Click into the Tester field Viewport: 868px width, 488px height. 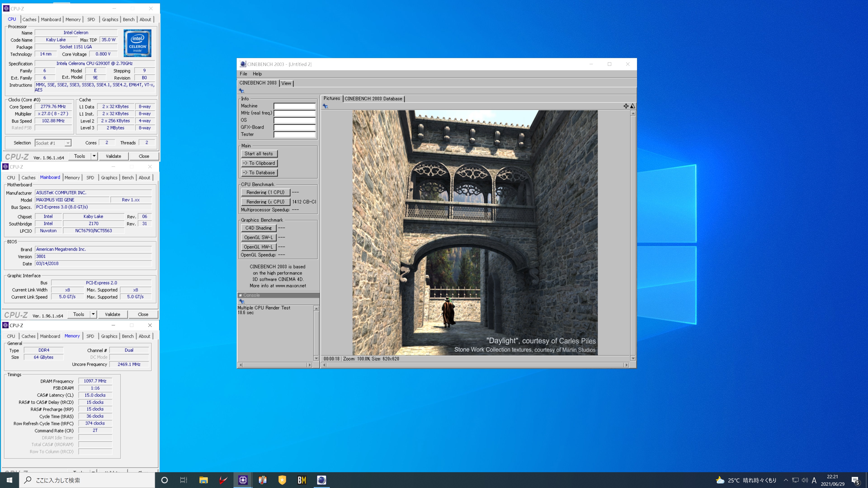point(295,134)
